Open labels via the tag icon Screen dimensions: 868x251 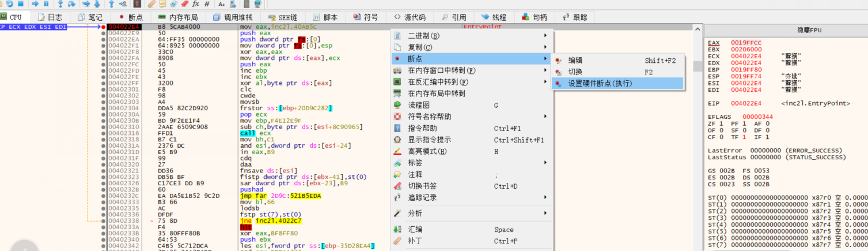click(175, 3)
